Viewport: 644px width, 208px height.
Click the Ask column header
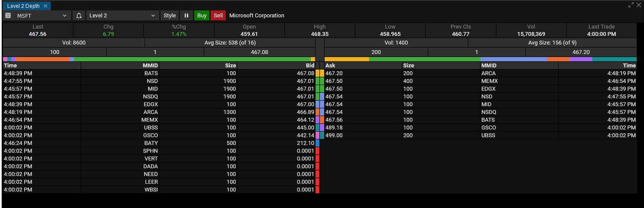tap(363, 66)
